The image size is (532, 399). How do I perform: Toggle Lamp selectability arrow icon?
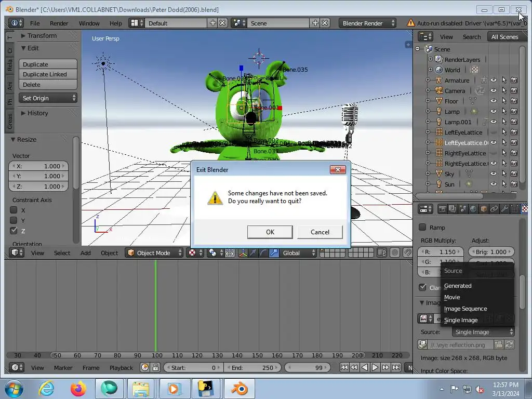click(504, 111)
